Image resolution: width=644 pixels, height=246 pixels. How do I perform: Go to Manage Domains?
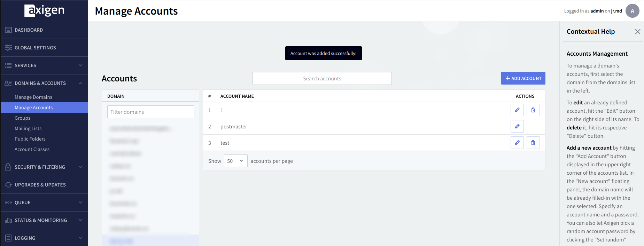tap(33, 97)
